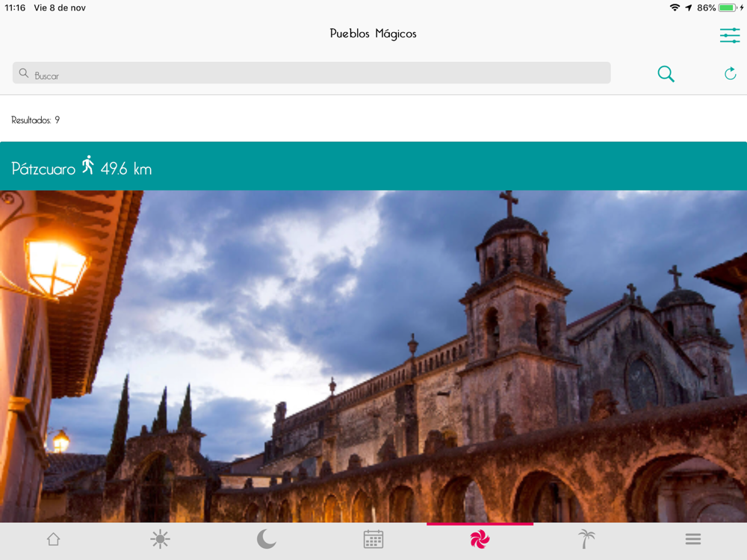Viewport: 747px width, 560px height.
Task: Tap the Pueblos Mágicos page title
Action: [x=373, y=34]
